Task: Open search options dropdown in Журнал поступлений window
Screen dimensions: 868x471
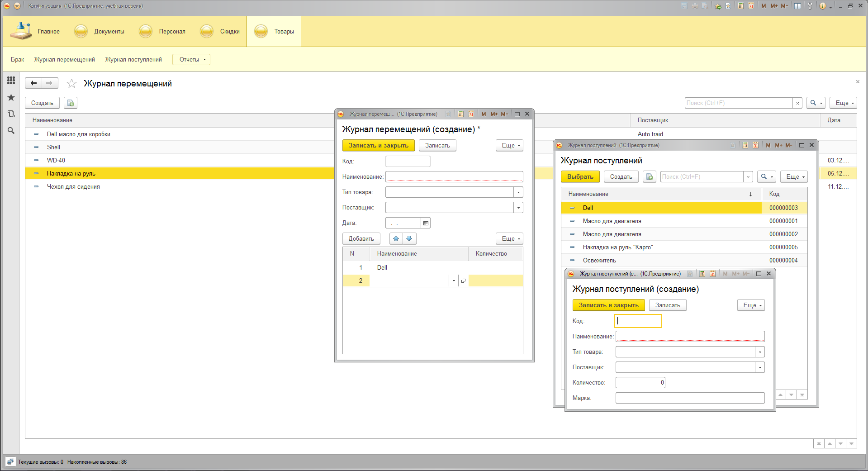Action: point(767,177)
